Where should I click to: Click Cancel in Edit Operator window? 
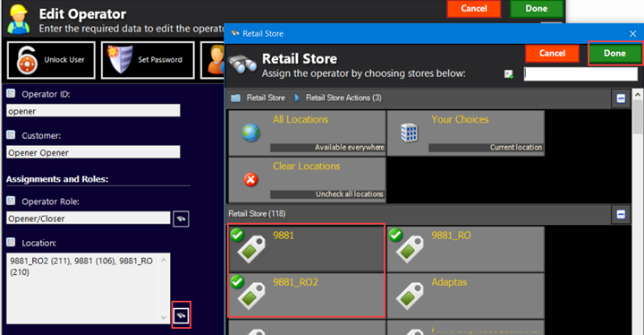click(x=473, y=9)
